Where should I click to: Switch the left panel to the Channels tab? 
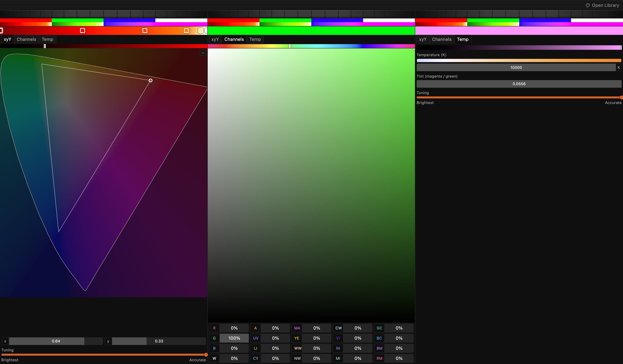click(26, 39)
